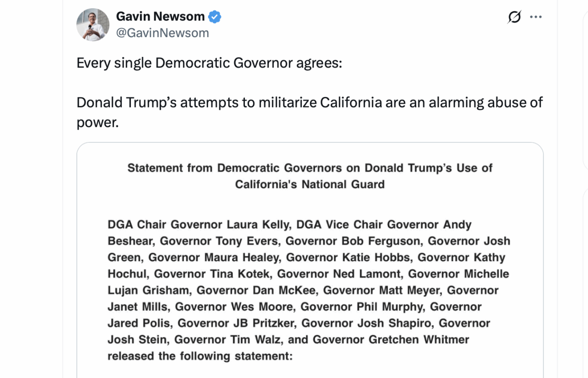Screen dimensions: 588x378
Task: Click the name "Governor Ned Lamont"
Action: [x=339, y=274]
